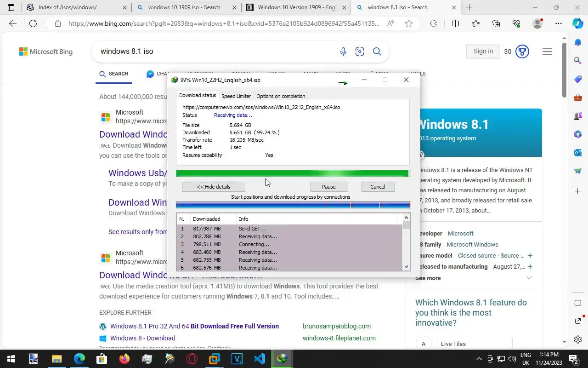
Task: Open the Speed Limiter tab
Action: (236, 96)
